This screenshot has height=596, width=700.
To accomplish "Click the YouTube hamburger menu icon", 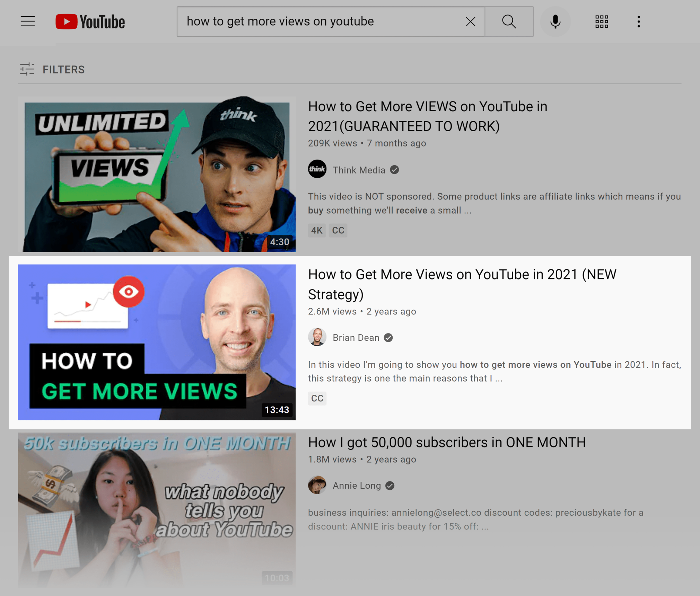I will pos(28,21).
